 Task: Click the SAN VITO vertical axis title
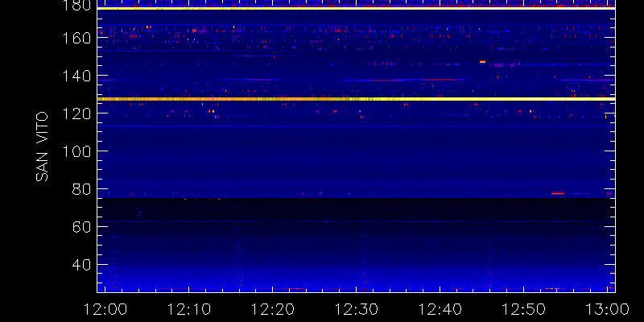42,147
